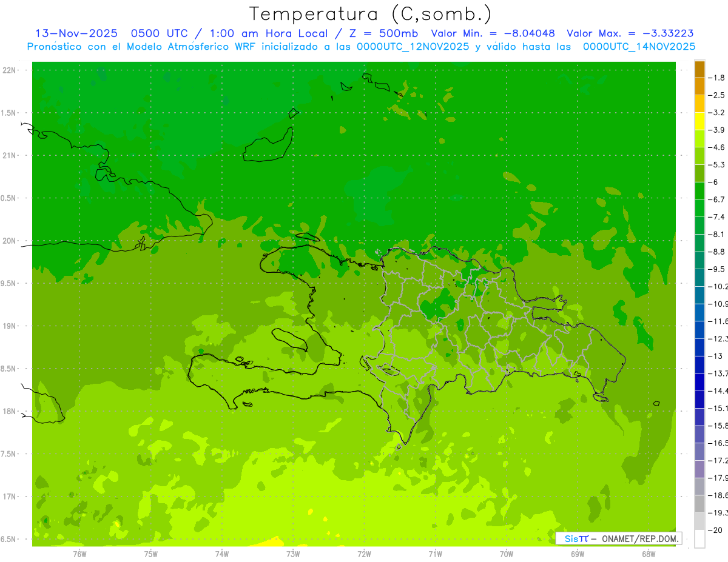Image resolution: width=728 pixels, height=562 pixels.
Task: Click the "-8.8" colorbar label
Action: [717, 252]
